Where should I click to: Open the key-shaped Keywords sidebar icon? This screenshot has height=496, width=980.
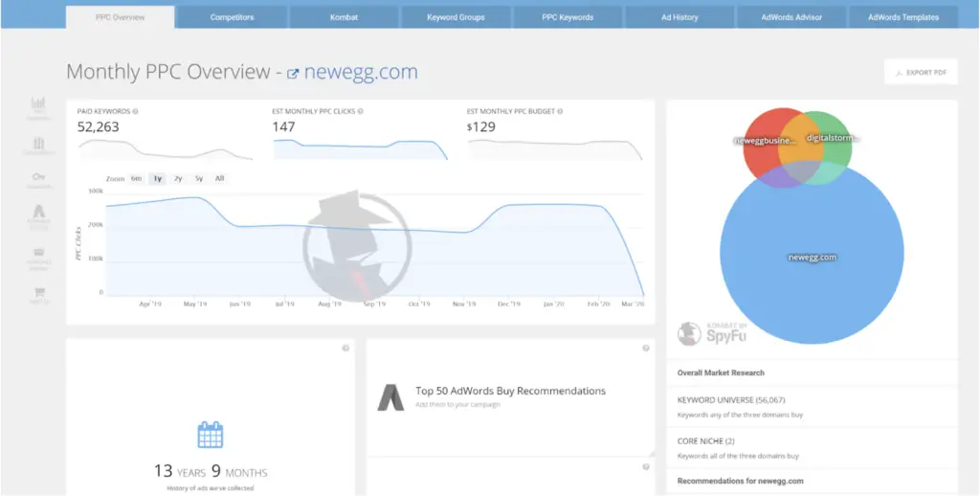tap(39, 177)
